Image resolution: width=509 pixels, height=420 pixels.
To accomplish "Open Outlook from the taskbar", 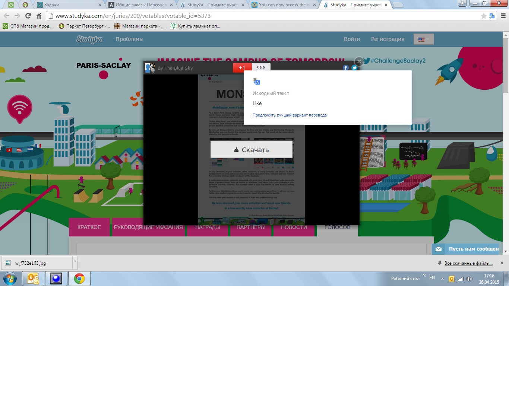I will point(34,279).
